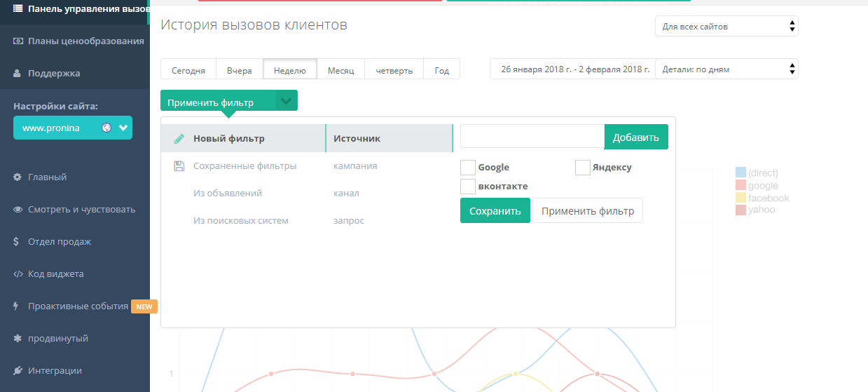The image size is (868, 392).
Task: Open the date range 26 января - 2 февраля picker
Action: pyautogui.click(x=572, y=69)
